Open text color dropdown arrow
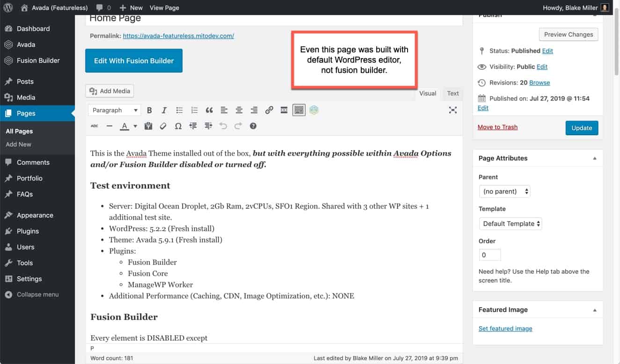The height and width of the screenshot is (364, 620). [x=135, y=126]
